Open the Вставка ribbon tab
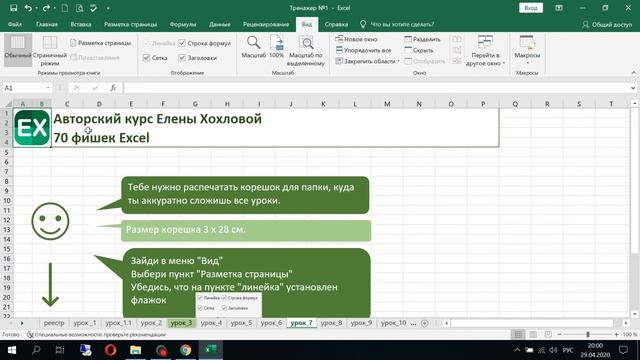640x360 pixels. tap(80, 24)
